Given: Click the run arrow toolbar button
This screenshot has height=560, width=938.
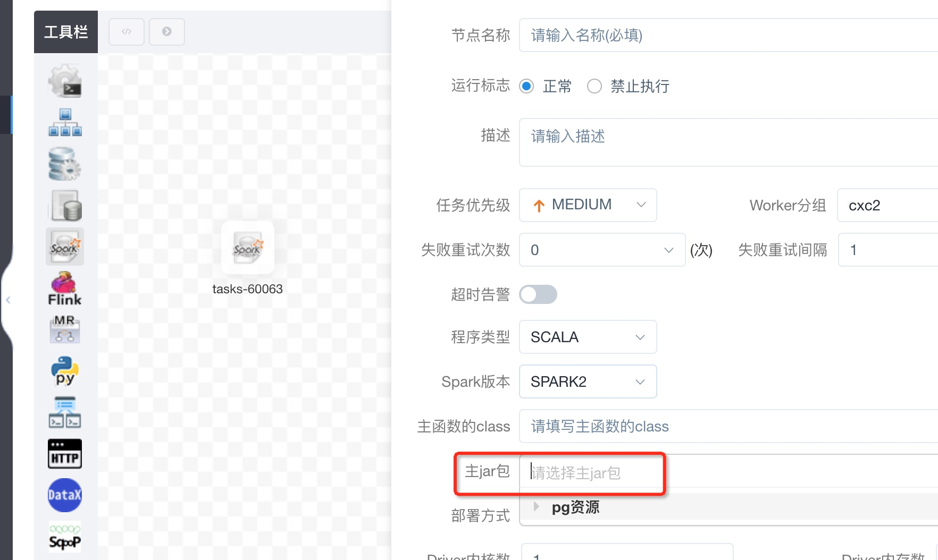Looking at the screenshot, I should point(167,32).
